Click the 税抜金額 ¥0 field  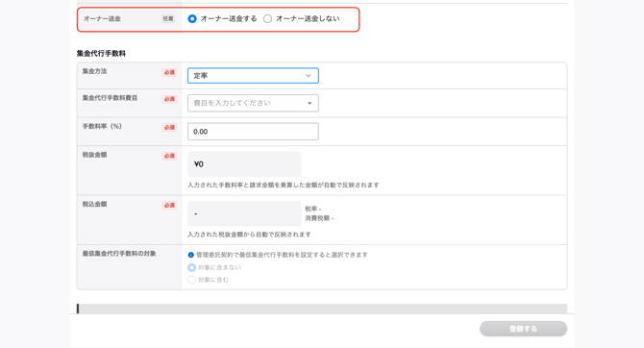pos(244,164)
